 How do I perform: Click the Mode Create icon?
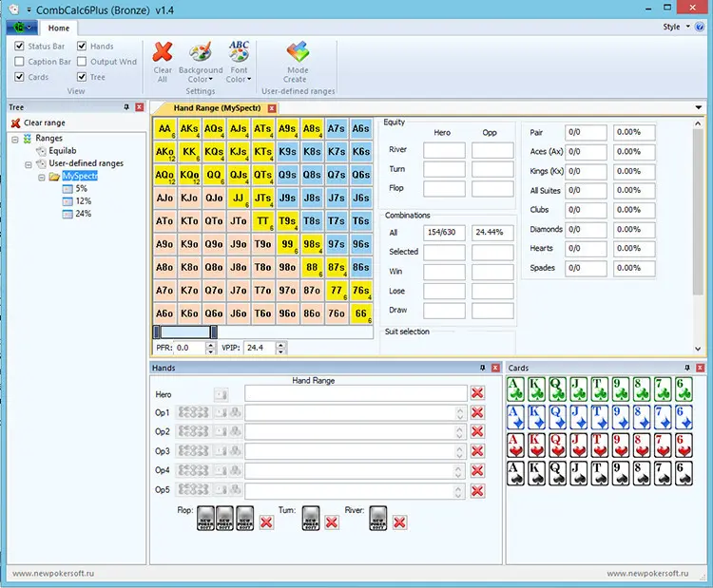298,52
